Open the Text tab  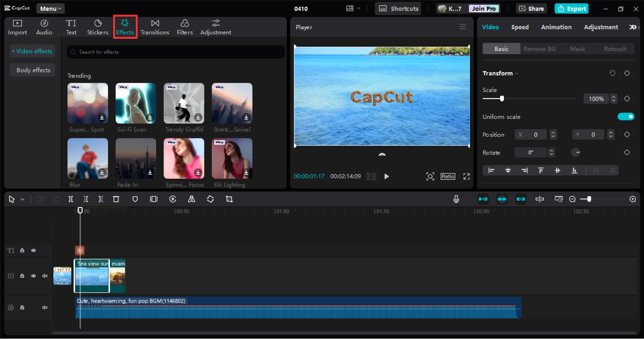(x=71, y=27)
